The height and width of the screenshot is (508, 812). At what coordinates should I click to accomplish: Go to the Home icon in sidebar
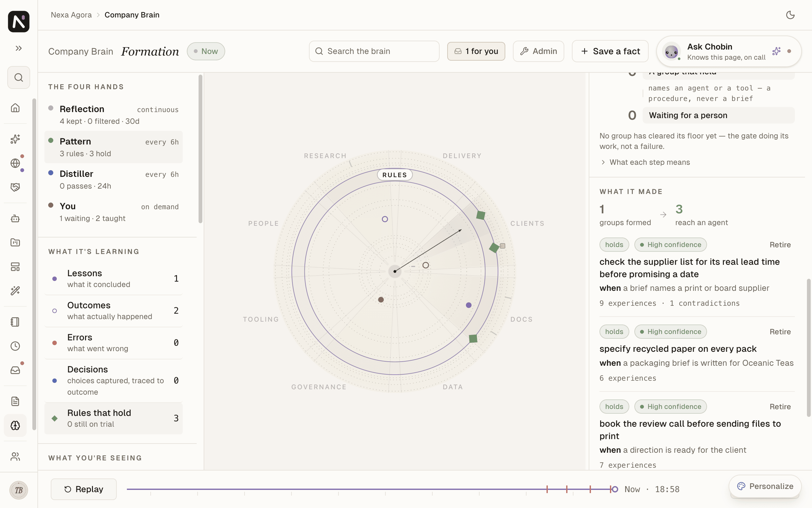coord(15,108)
